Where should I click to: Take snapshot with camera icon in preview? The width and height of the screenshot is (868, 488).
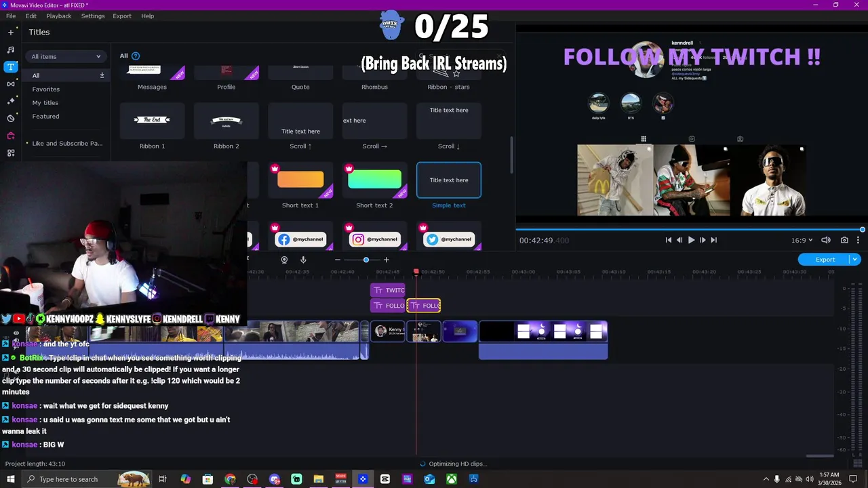[x=844, y=240]
